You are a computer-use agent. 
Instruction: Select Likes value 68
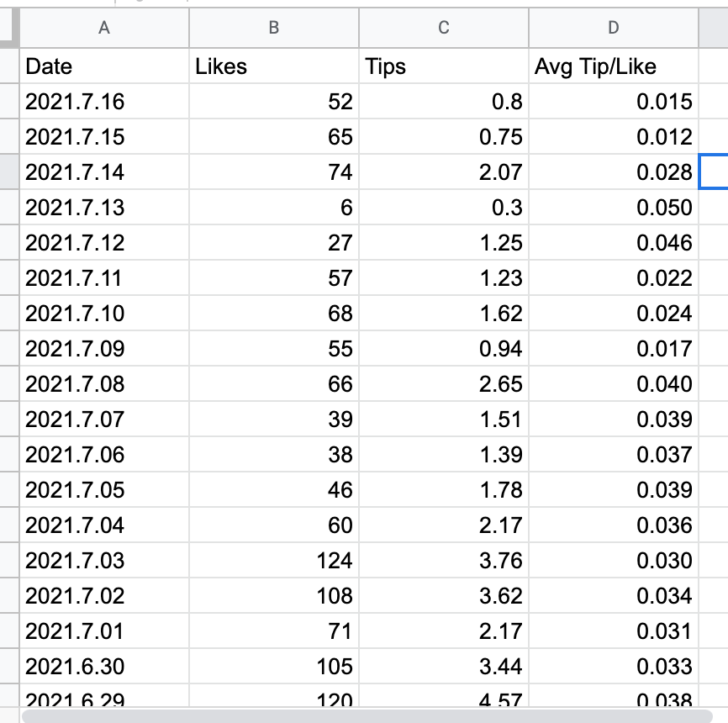(274, 313)
